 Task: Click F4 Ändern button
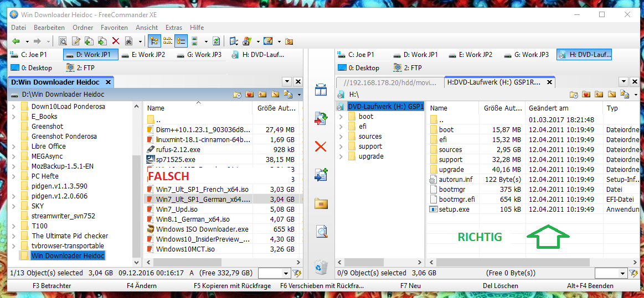pos(142,286)
